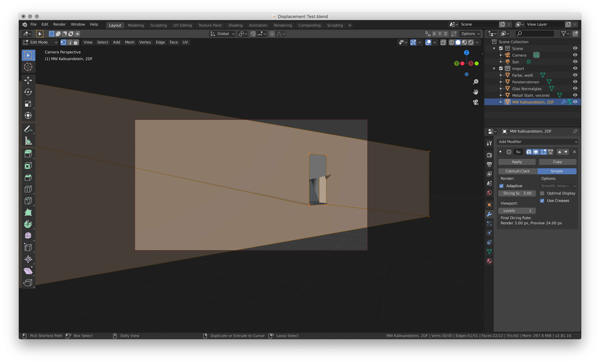Enable Optimal Display checkbox
Viewport: 600px width, 364px height.
pos(541,193)
